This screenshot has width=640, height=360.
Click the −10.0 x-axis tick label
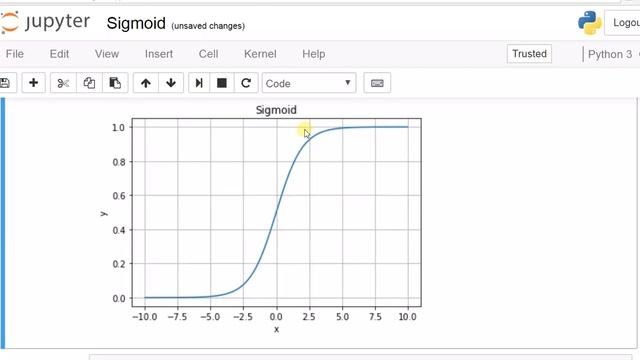coord(144,317)
